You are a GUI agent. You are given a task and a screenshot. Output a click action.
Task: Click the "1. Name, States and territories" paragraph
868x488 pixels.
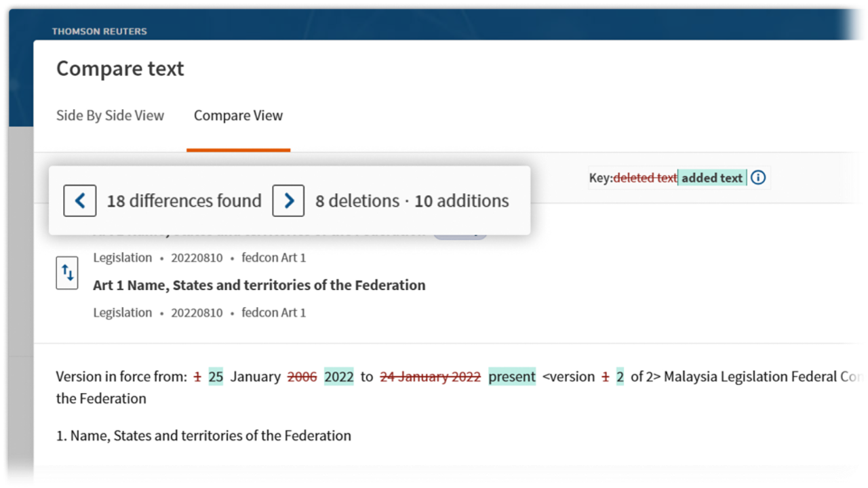pyautogui.click(x=203, y=436)
